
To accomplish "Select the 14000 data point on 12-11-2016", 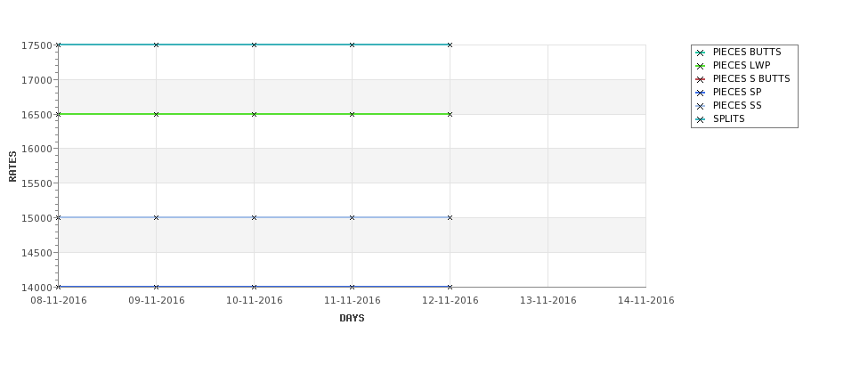I will click(450, 287).
